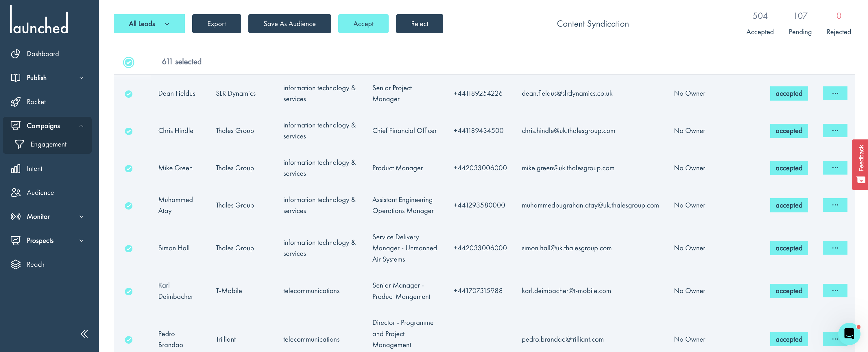Accept the selected leads
Image resolution: width=868 pixels, height=352 pixels.
tap(363, 24)
